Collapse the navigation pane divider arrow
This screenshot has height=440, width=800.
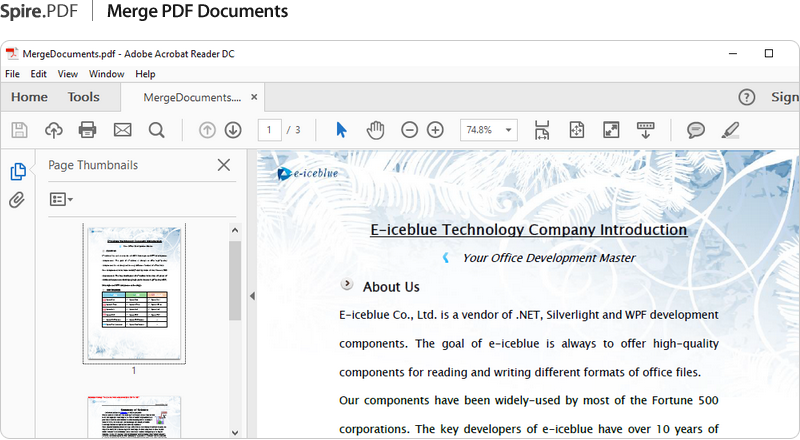click(252, 296)
